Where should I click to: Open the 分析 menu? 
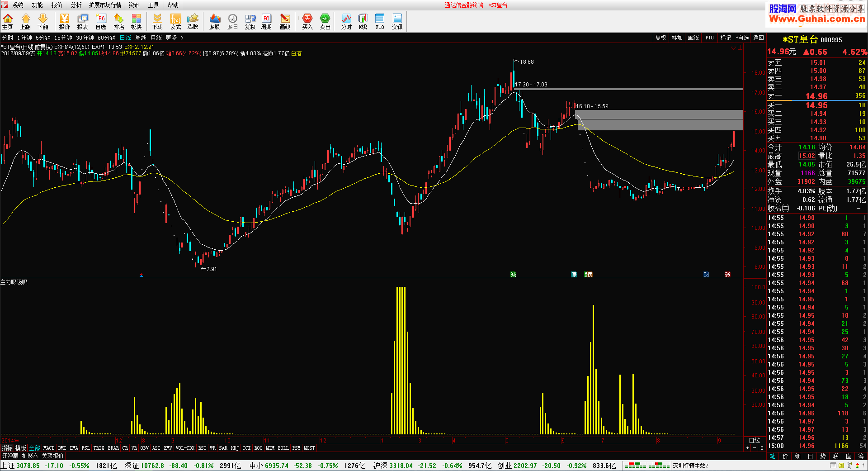(76, 5)
